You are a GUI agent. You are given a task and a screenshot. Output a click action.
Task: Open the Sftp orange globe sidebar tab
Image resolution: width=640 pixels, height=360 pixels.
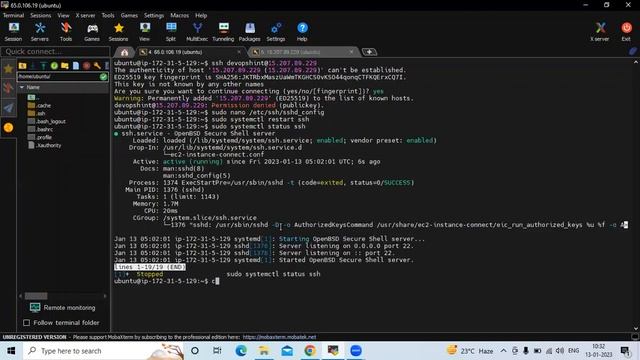point(8,128)
